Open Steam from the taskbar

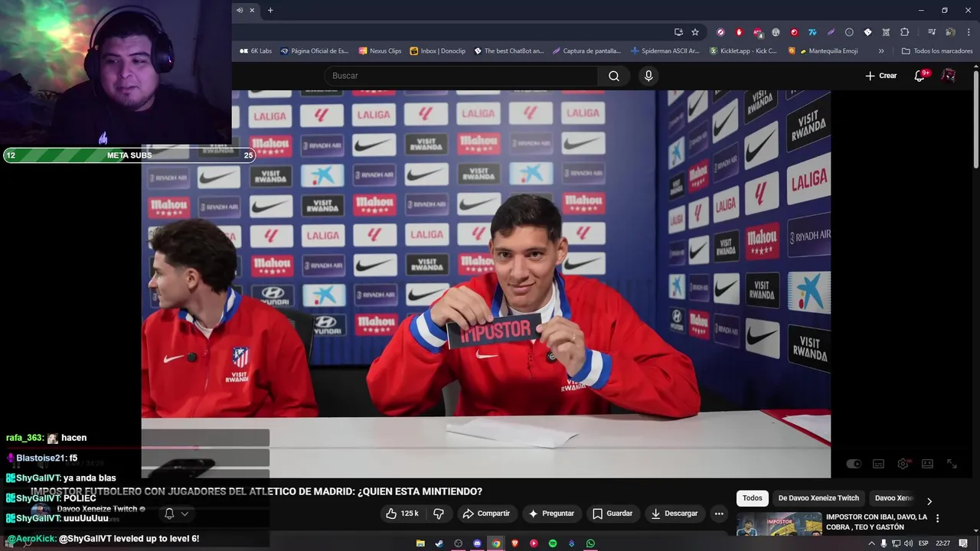pos(439,543)
